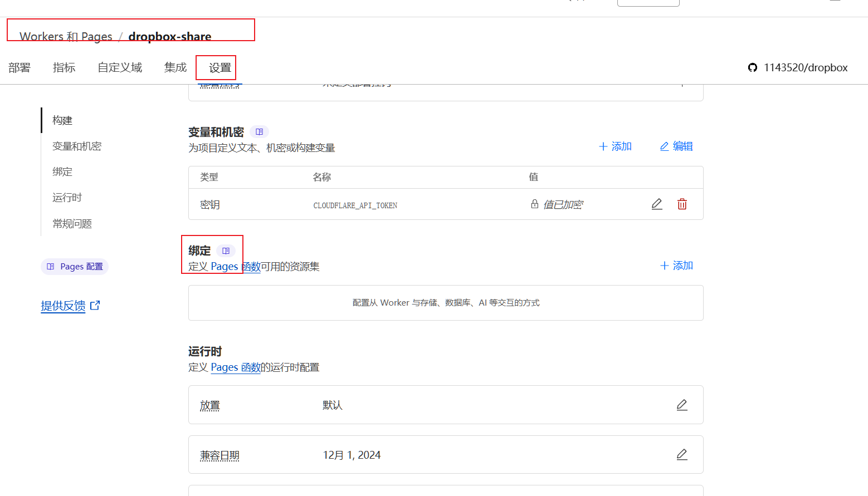
Task: Open docs icon beside 变量和机密 heading
Action: (259, 132)
